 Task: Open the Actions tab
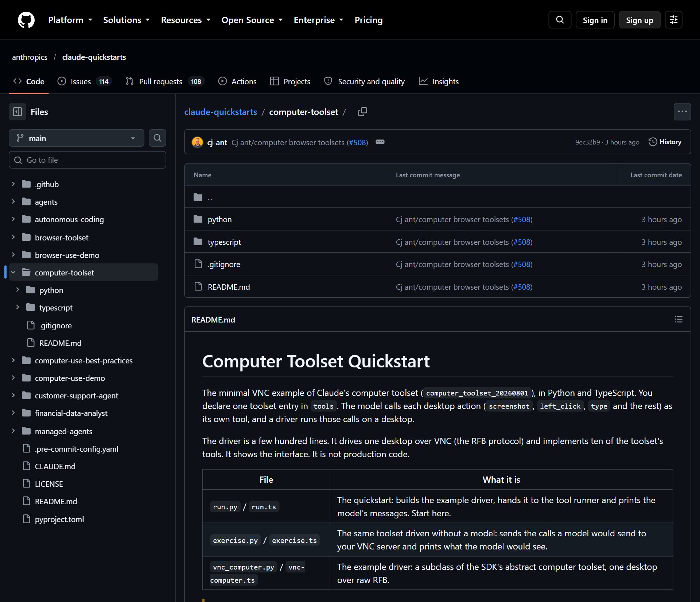237,81
